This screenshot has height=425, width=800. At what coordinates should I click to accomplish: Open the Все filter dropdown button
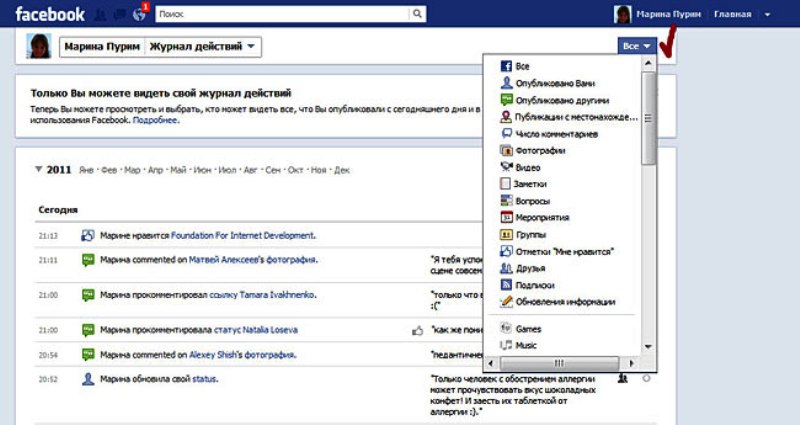tap(637, 46)
